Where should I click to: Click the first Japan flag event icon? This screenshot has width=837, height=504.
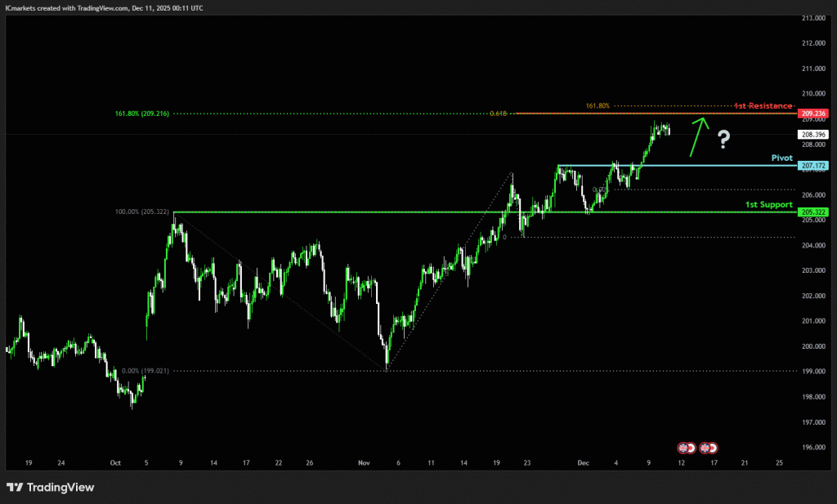(691, 448)
